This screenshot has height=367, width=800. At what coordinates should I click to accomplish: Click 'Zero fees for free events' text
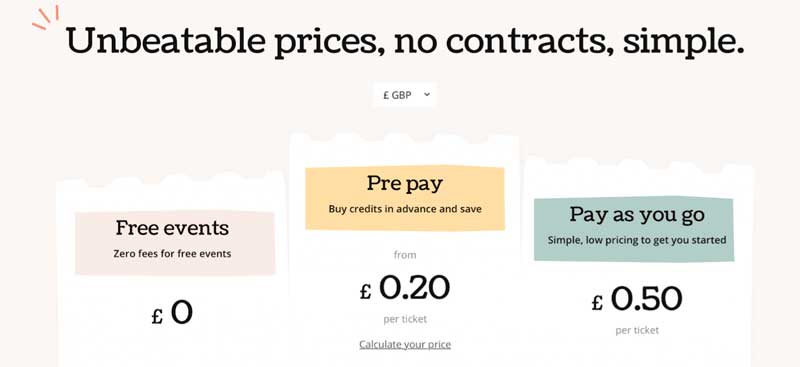[x=172, y=253]
